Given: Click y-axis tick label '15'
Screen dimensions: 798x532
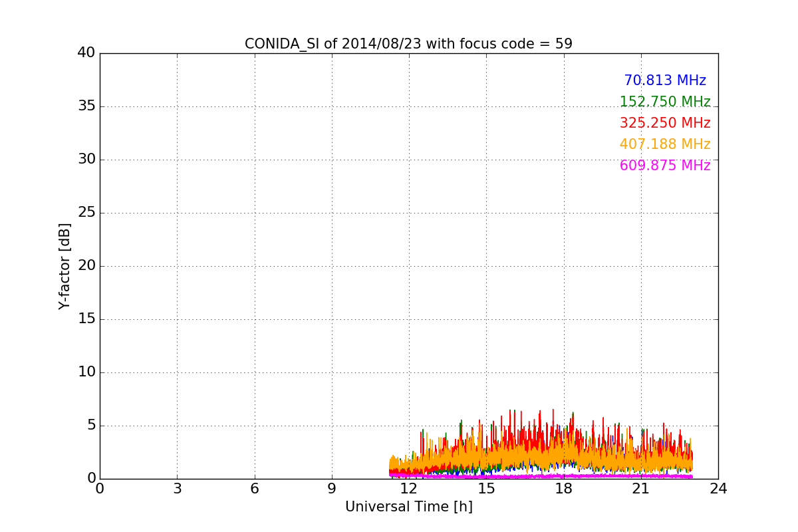Looking at the screenshot, I should [86, 319].
